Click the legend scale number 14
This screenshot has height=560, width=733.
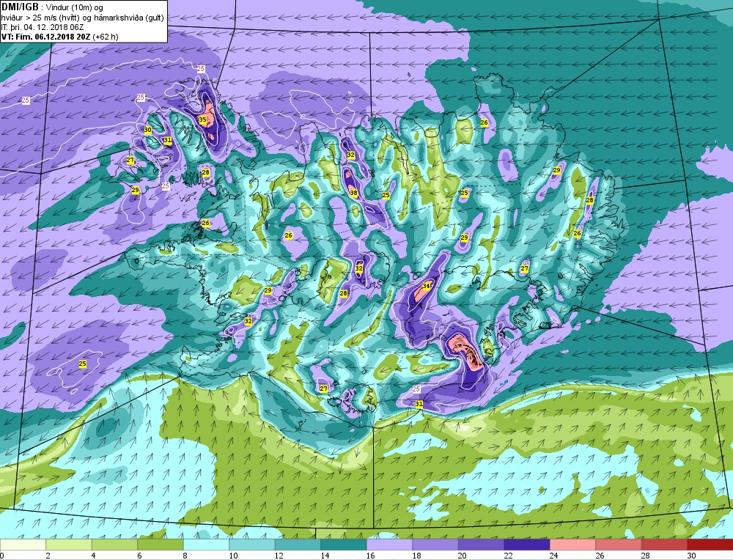(x=325, y=556)
